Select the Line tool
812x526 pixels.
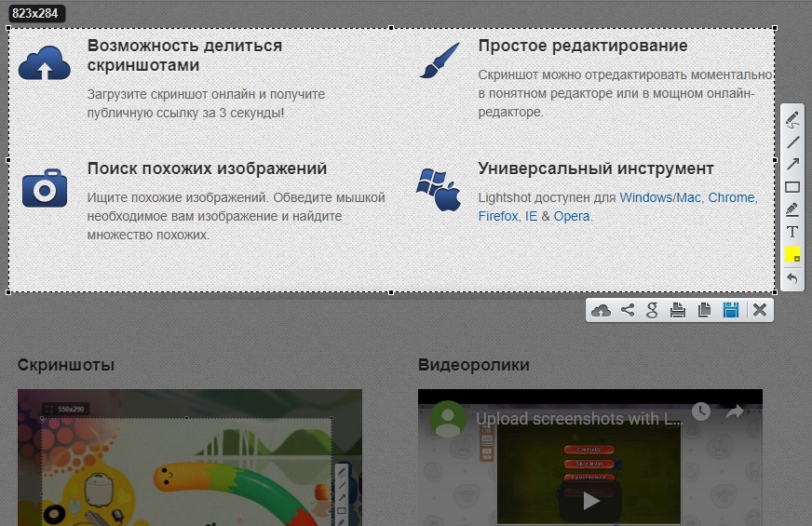792,142
